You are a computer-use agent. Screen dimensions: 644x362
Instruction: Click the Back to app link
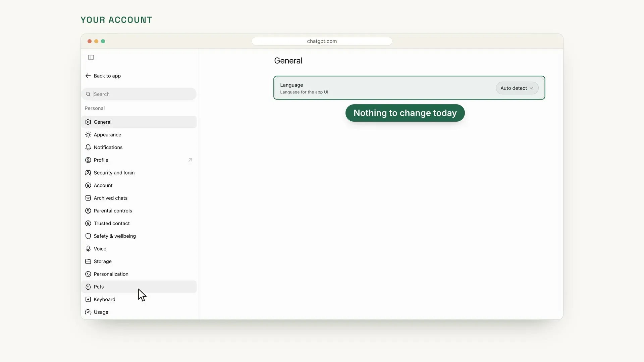(x=103, y=76)
